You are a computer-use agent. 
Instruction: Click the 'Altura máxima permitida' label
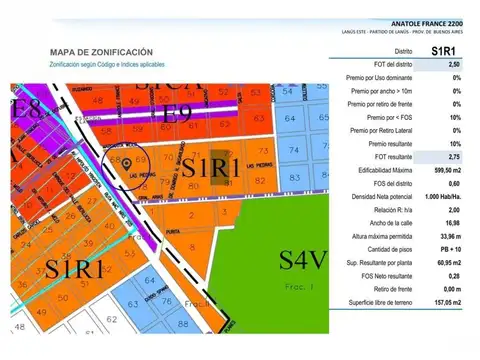click(382, 236)
